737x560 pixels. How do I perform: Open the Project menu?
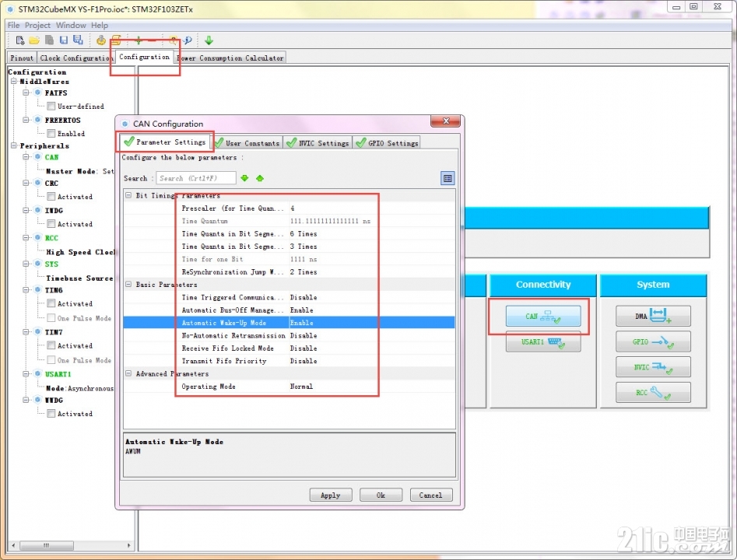point(37,25)
